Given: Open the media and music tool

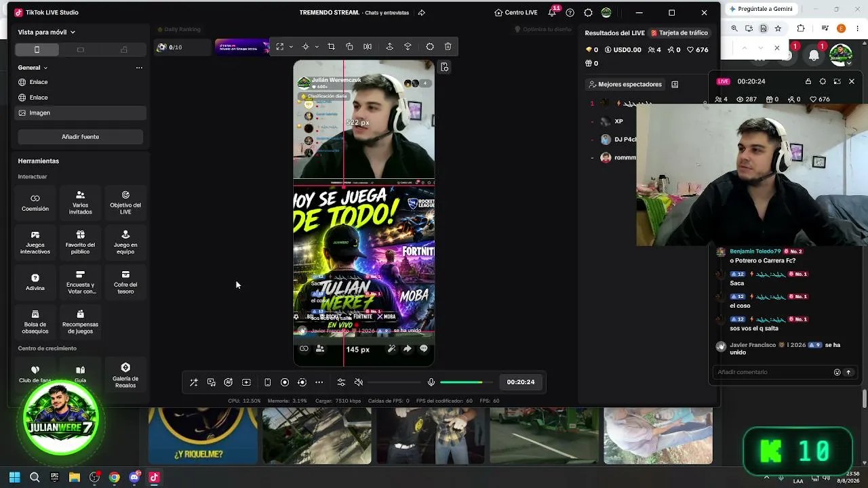Looking at the screenshot, I should (212, 382).
